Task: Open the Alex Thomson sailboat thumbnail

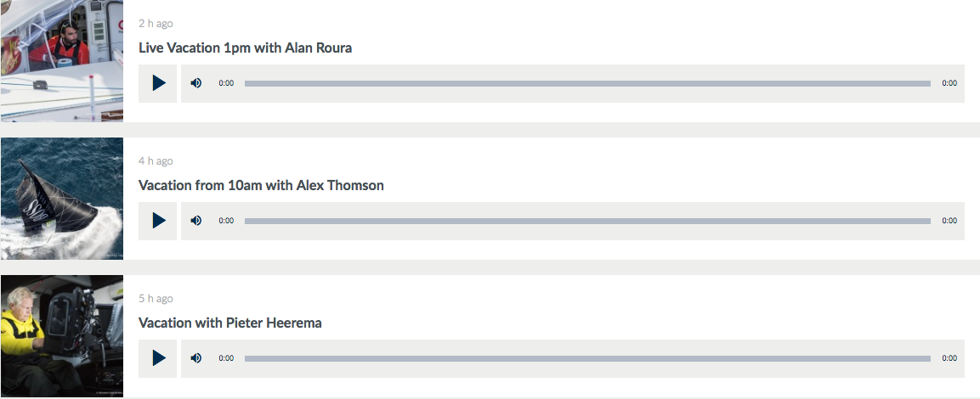Action: click(61, 199)
